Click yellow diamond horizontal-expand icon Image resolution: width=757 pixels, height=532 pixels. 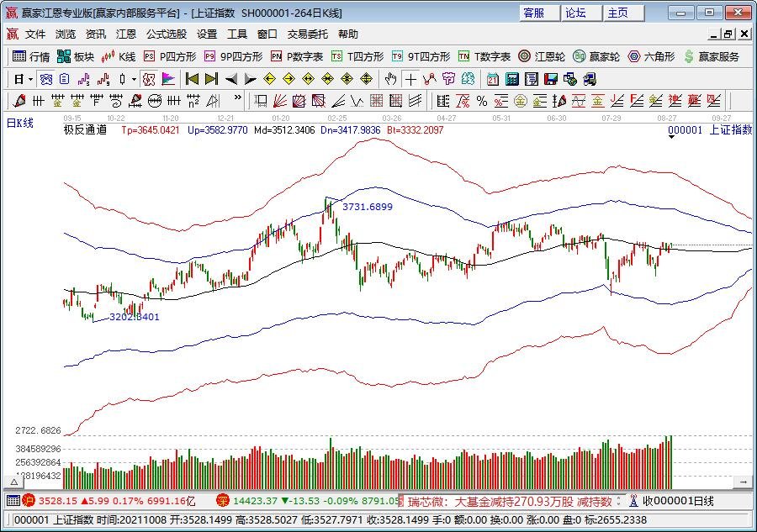pos(308,79)
